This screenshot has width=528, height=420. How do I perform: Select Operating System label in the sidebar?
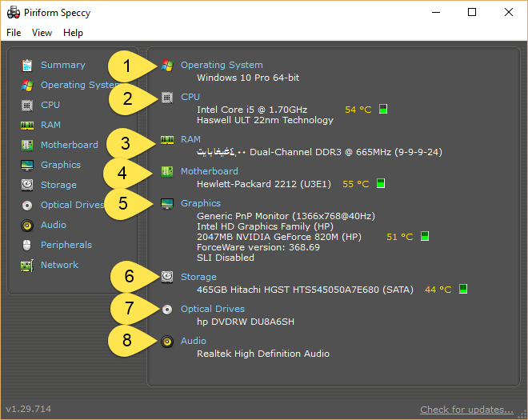(80, 85)
